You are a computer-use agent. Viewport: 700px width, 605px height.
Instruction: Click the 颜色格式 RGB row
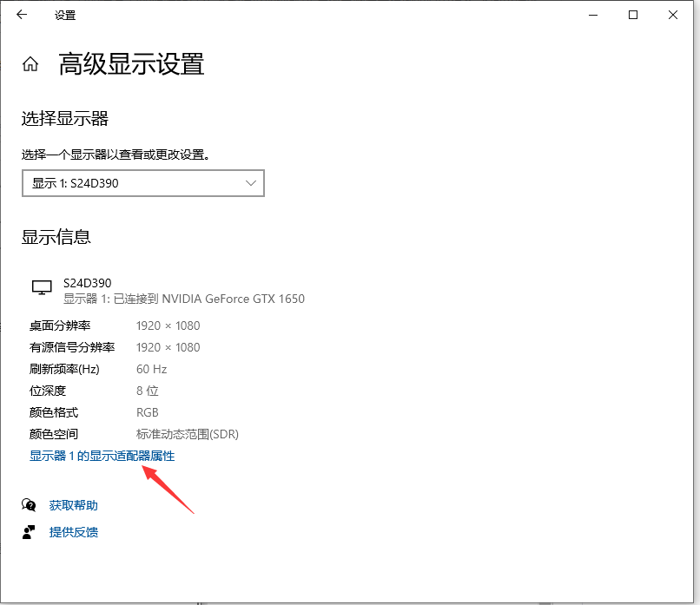(148, 412)
